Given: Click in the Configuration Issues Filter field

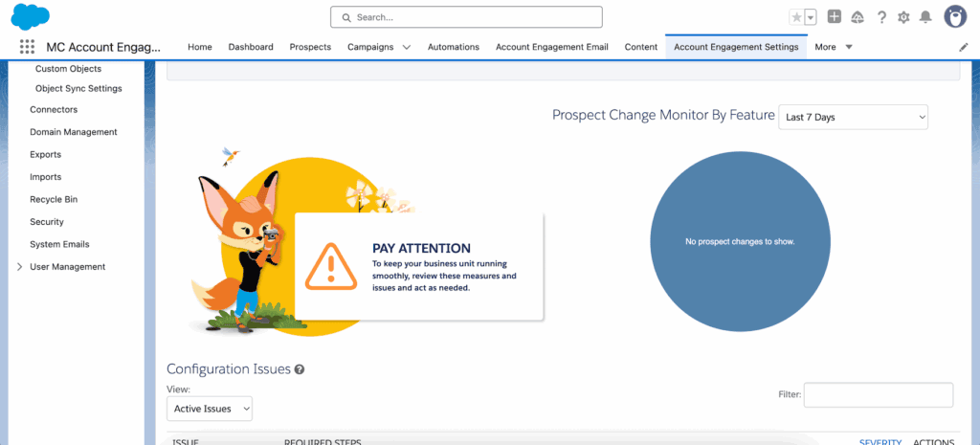Looking at the screenshot, I should coord(879,395).
